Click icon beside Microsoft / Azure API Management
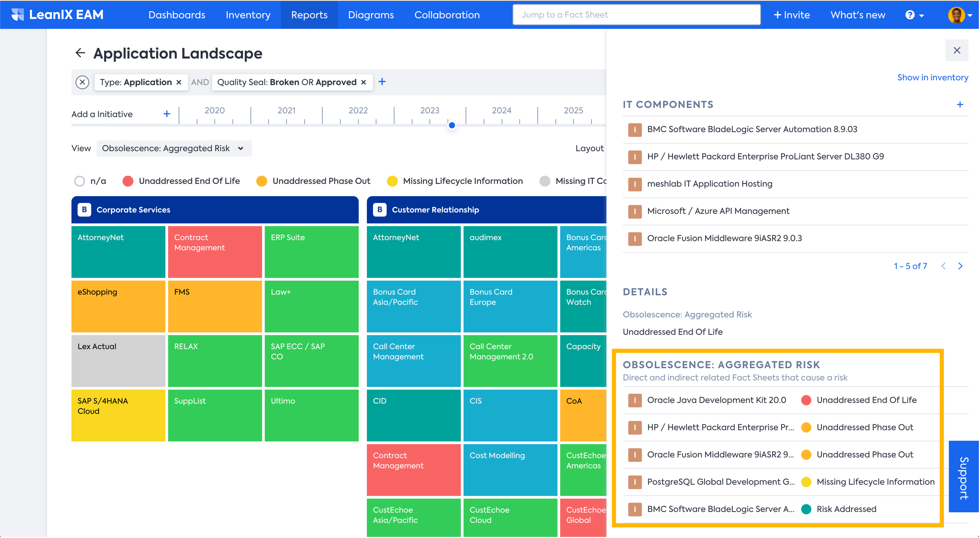980x538 pixels. point(635,211)
